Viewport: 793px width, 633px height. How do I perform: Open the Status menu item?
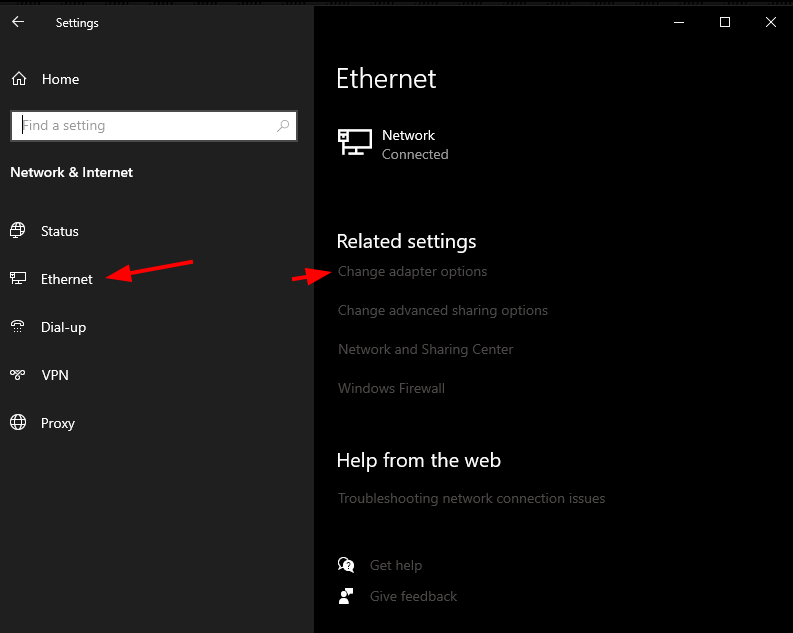60,231
